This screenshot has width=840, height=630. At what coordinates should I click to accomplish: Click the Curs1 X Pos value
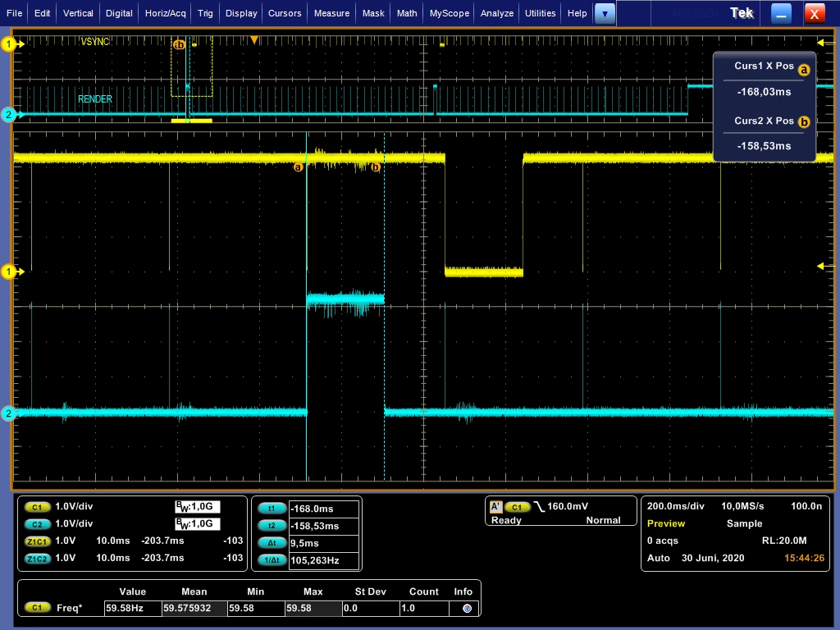(x=764, y=92)
